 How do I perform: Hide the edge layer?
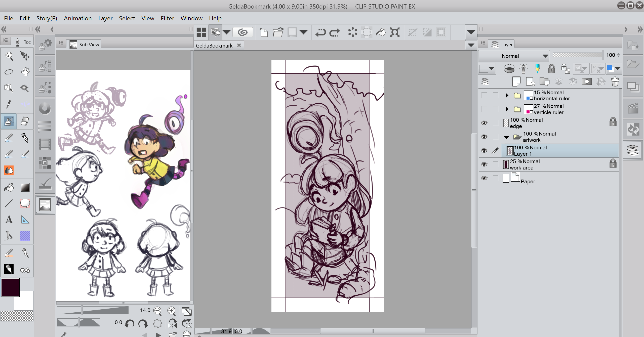[x=484, y=123]
